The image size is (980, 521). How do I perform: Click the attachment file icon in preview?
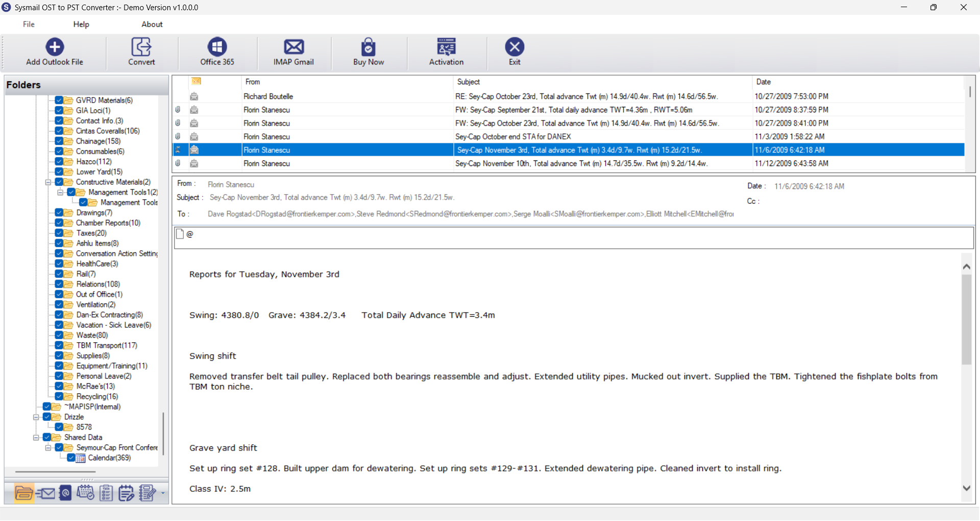pyautogui.click(x=180, y=234)
